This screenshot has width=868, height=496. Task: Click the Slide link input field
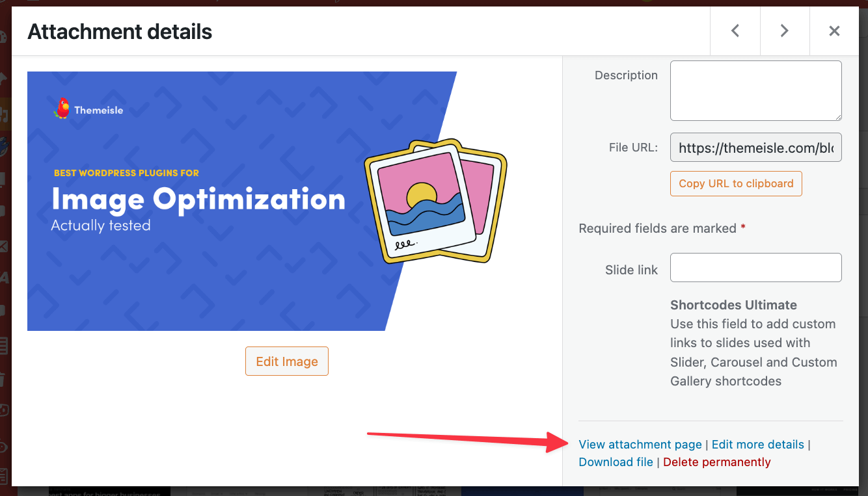755,267
